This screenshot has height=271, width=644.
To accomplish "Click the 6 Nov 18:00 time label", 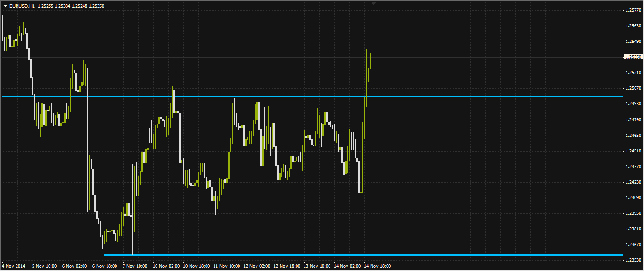I will [x=104, y=266].
